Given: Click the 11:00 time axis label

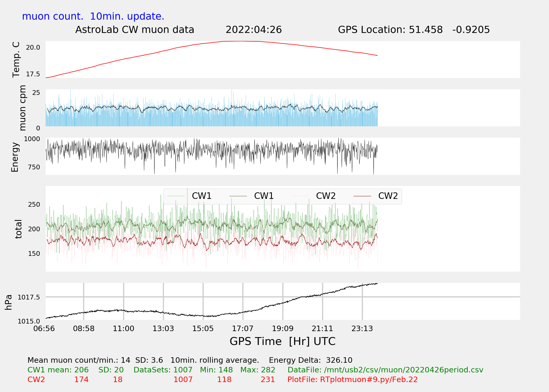Looking at the screenshot, I should [x=123, y=328].
